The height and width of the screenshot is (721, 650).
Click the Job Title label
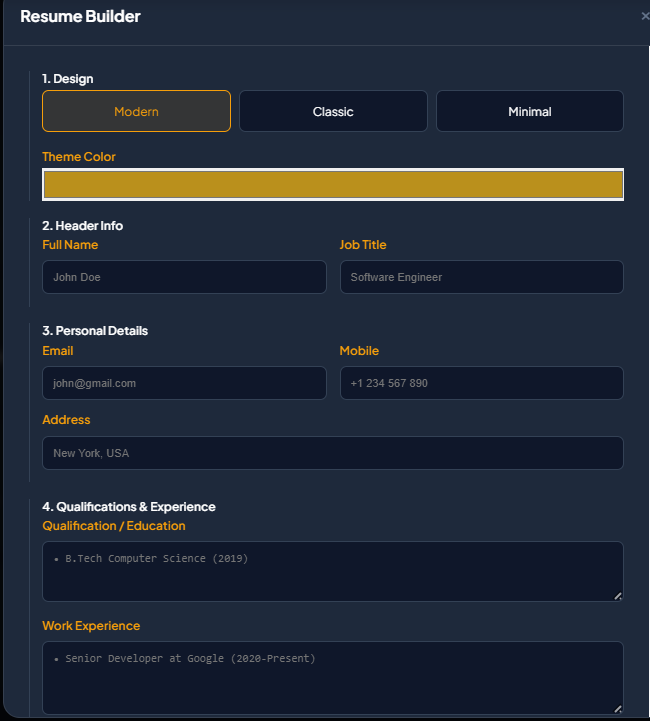[x=362, y=245]
